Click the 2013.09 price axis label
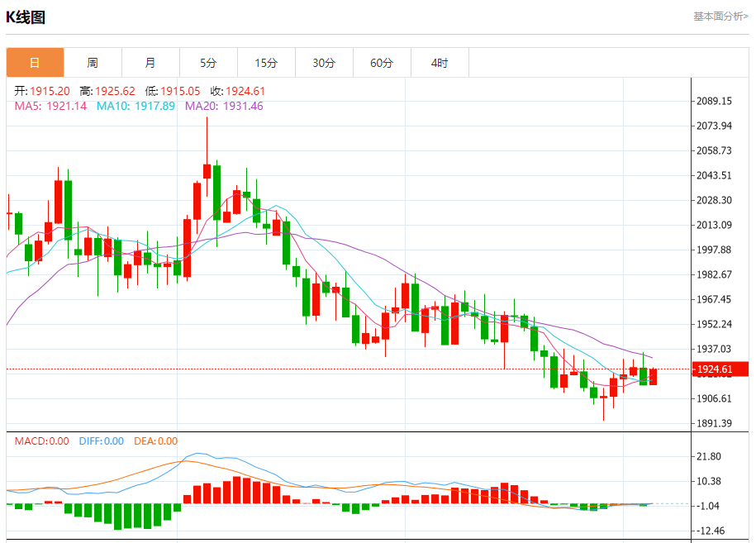Image resolution: width=756 pixels, height=543 pixels. pyautogui.click(x=714, y=225)
